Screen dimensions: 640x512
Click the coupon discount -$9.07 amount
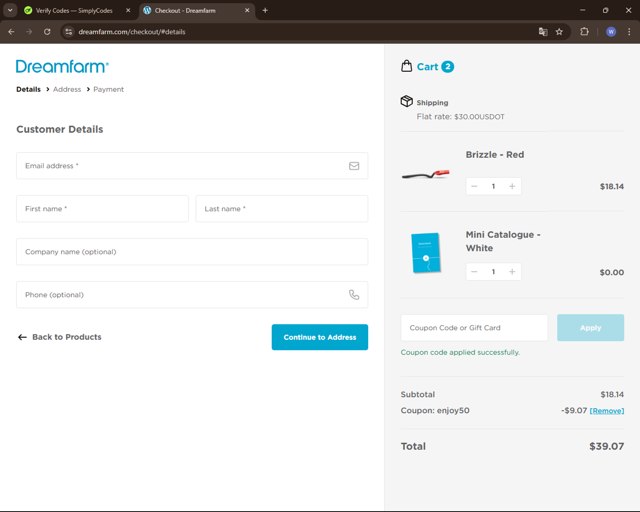(x=574, y=410)
